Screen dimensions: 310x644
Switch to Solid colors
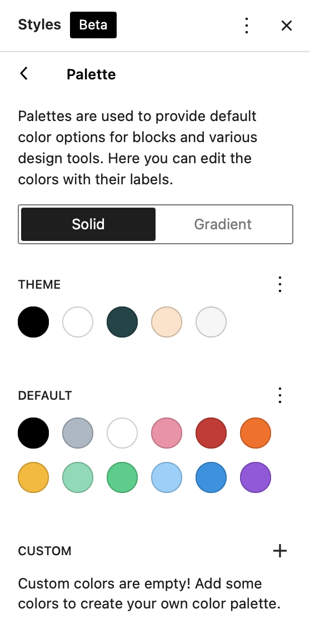coord(88,224)
